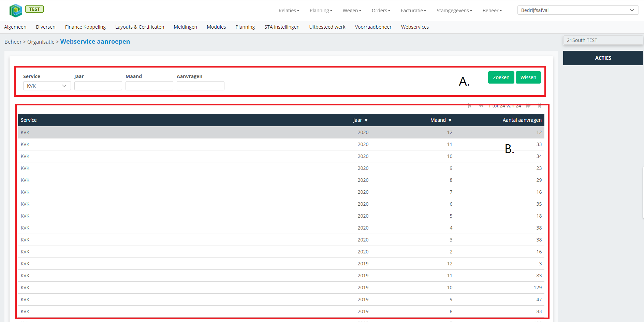The image size is (644, 323).
Task: Click the TEST environment badge
Action: [x=34, y=9]
